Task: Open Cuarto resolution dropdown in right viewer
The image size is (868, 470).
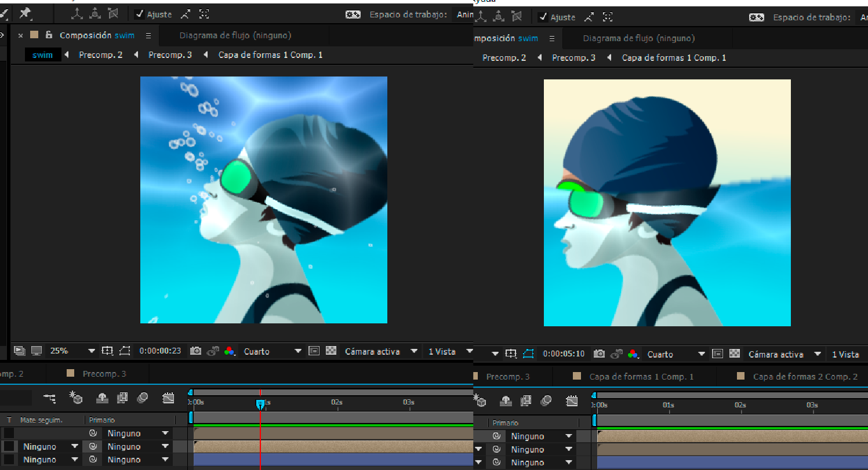Action: tap(676, 354)
